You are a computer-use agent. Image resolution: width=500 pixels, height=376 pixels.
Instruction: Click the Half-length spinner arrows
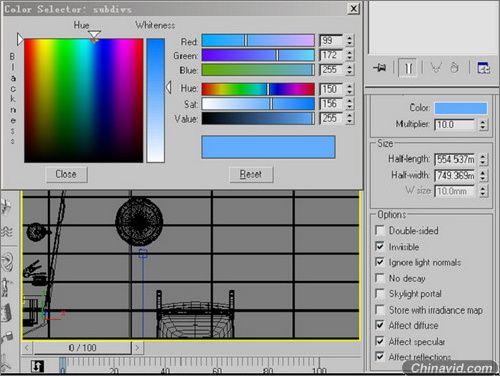click(x=483, y=159)
